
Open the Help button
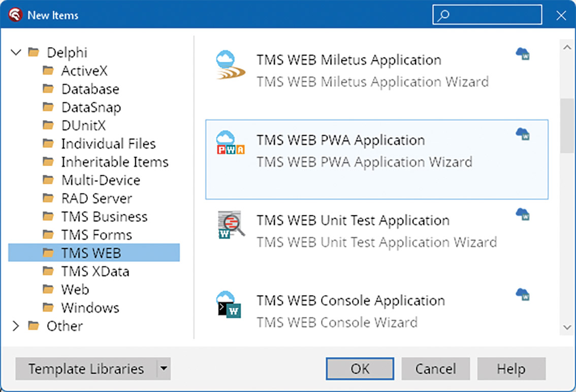(x=511, y=369)
